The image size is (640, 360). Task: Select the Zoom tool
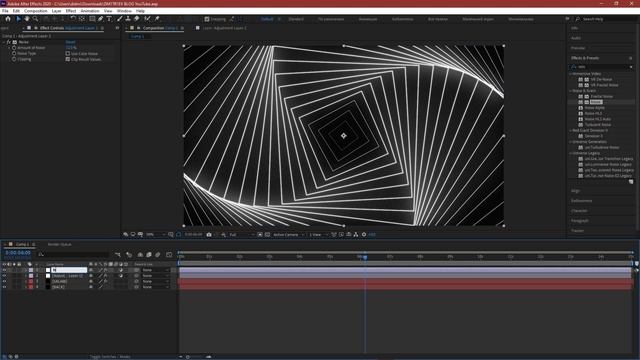(x=36, y=19)
